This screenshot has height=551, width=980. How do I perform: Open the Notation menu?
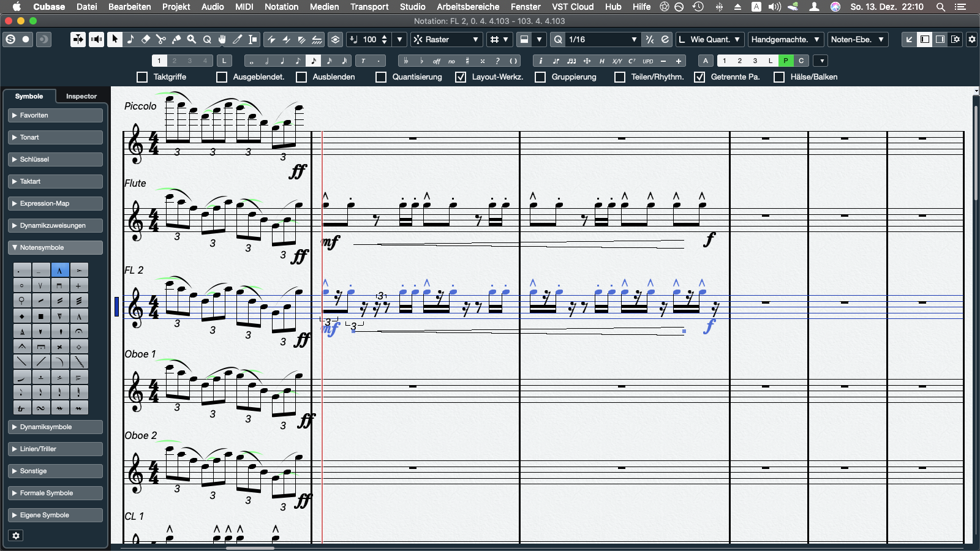click(x=281, y=7)
